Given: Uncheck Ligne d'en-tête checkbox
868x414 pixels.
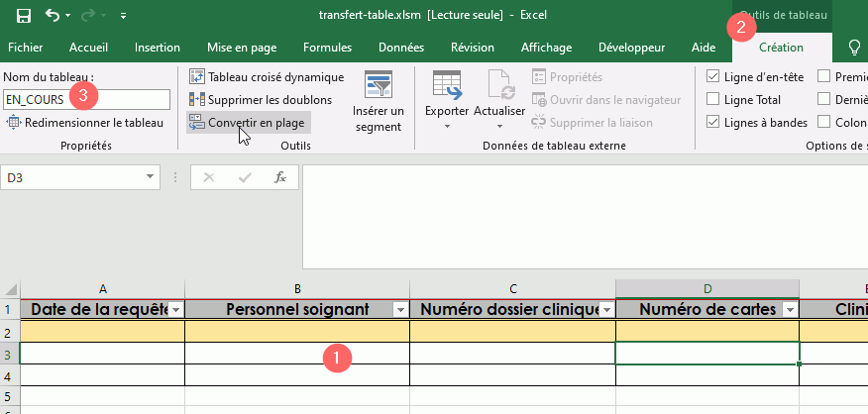Looking at the screenshot, I should (713, 77).
